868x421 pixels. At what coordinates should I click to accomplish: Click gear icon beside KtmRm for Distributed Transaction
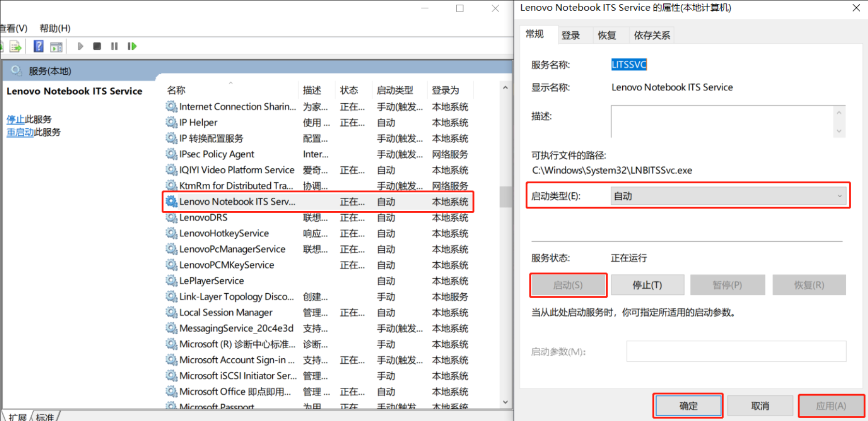(x=171, y=186)
